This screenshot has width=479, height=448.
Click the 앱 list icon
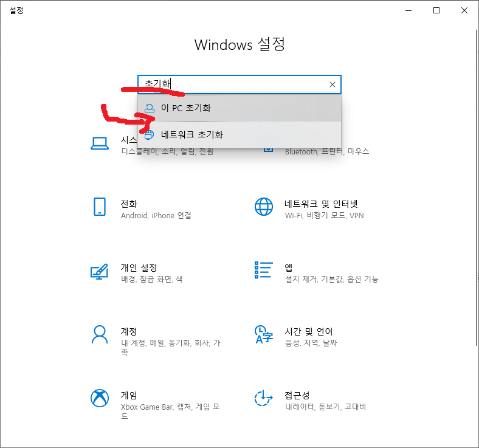tap(264, 270)
